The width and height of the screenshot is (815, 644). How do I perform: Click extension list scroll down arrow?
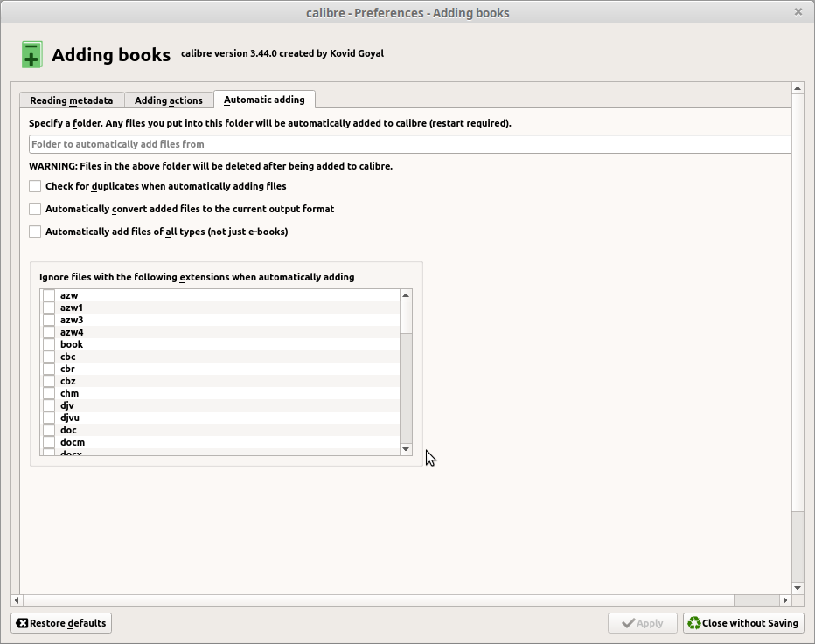click(x=406, y=449)
